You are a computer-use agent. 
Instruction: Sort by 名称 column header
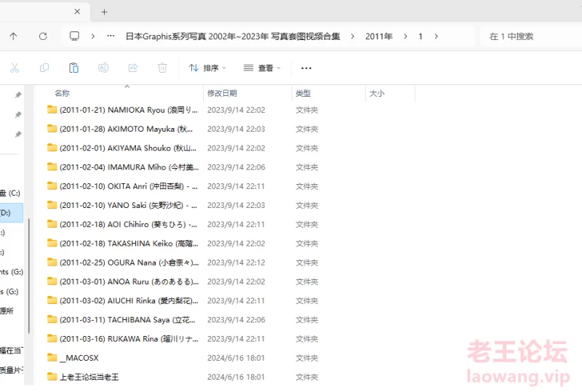pyautogui.click(x=63, y=93)
